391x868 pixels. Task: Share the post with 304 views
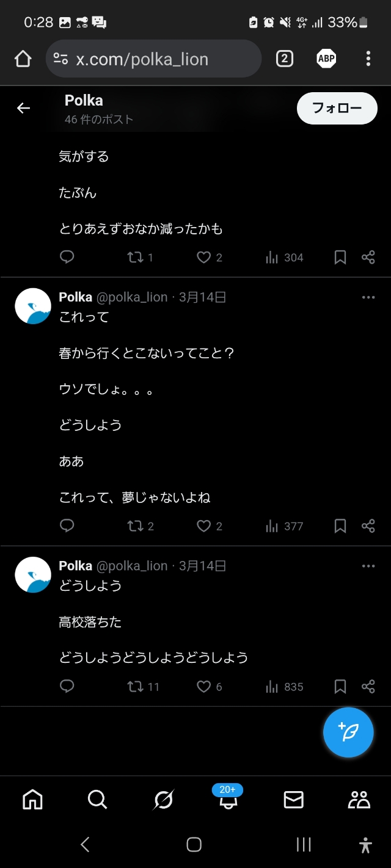tap(368, 258)
